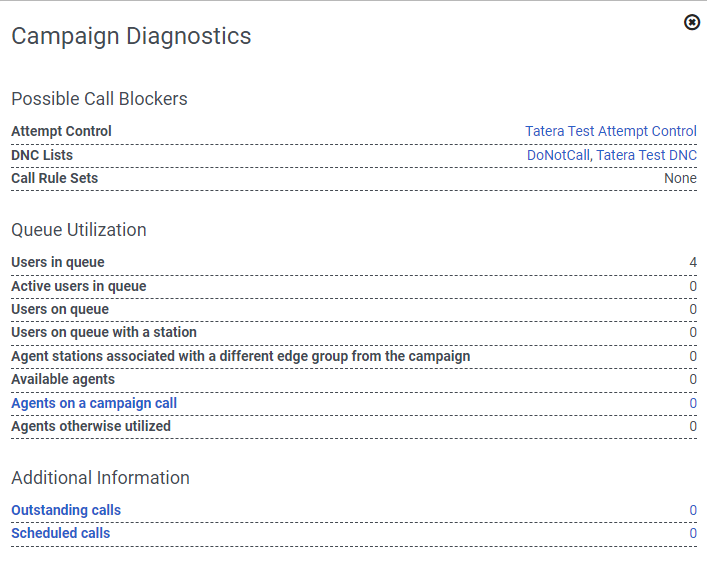
Task: Close the Campaign Diagnostics dialog
Action: coord(692,22)
